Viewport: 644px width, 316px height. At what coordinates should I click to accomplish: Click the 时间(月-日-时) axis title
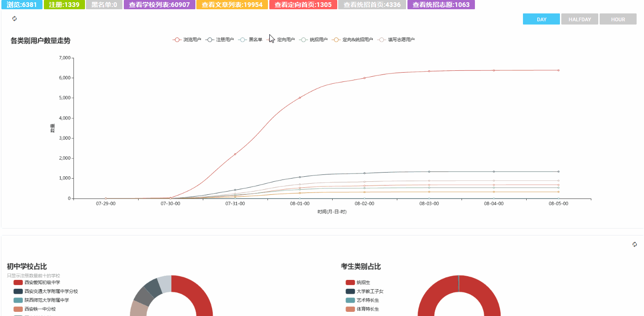[332, 212]
